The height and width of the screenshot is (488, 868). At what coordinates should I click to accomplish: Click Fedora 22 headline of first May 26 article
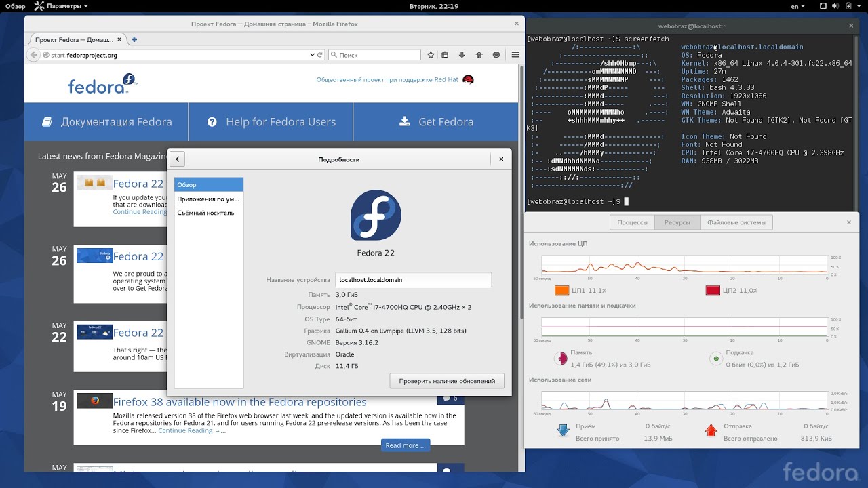click(x=138, y=184)
